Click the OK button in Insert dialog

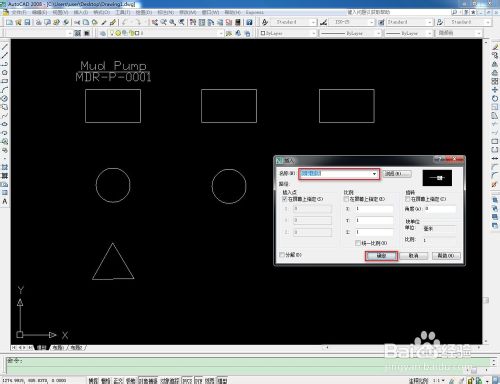pyautogui.click(x=381, y=256)
